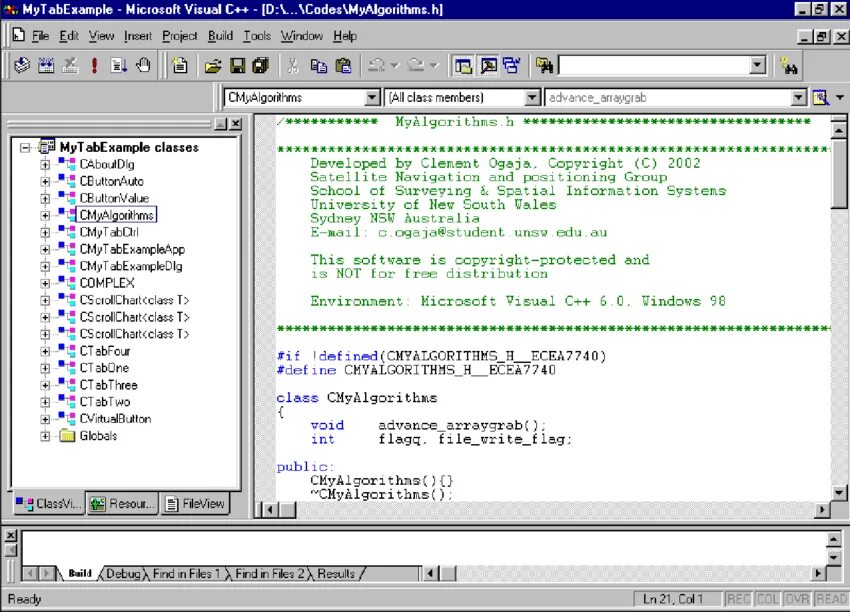Click the Cut scissors icon
Screen dimensions: 850x612
pos(293,66)
